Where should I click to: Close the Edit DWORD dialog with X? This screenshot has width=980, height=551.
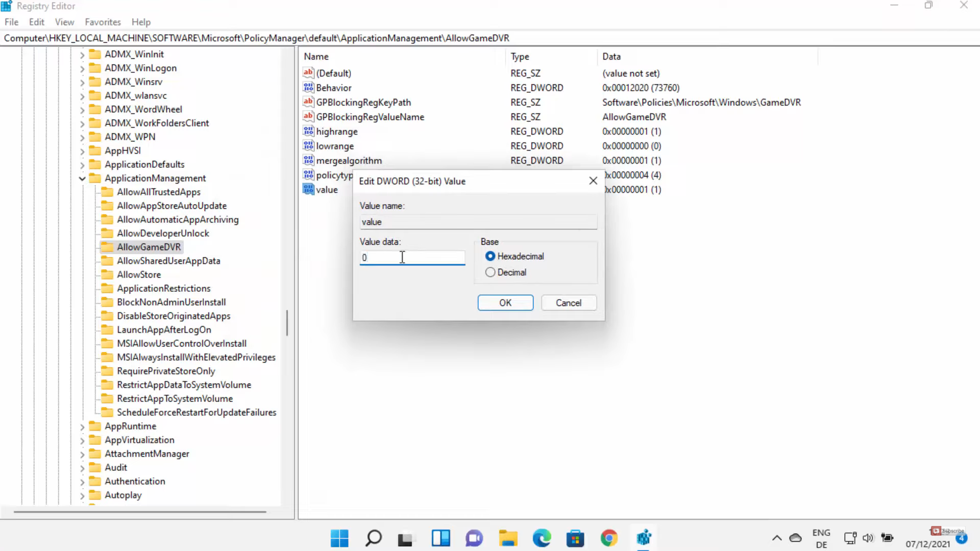(593, 181)
